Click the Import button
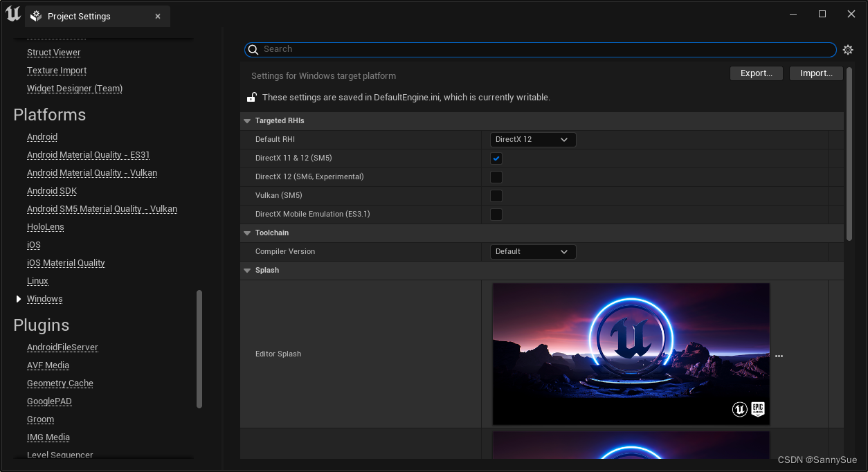868x472 pixels. (x=816, y=73)
